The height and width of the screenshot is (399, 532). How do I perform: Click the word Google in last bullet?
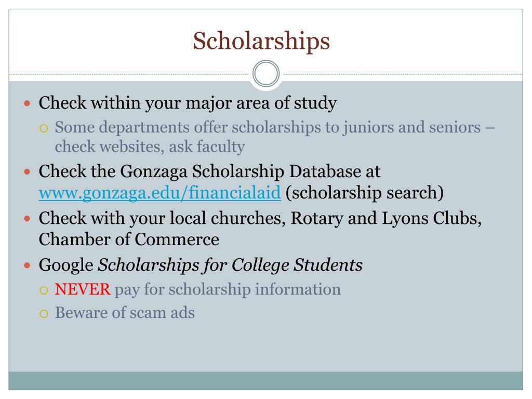coord(66,265)
